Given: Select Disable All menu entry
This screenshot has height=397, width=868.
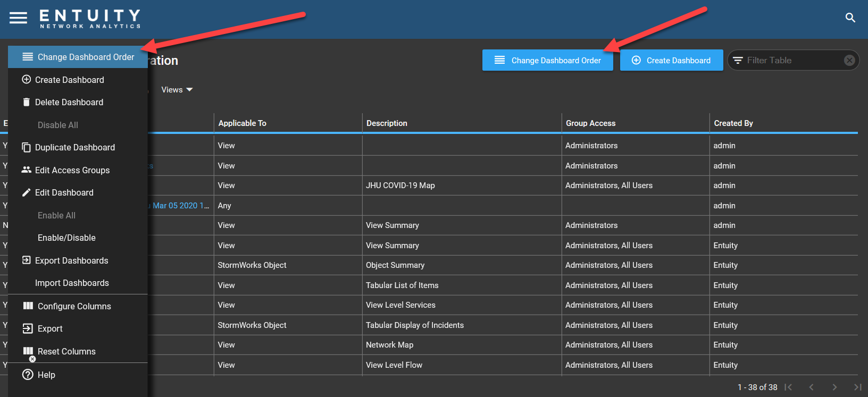Looking at the screenshot, I should 78,125.
